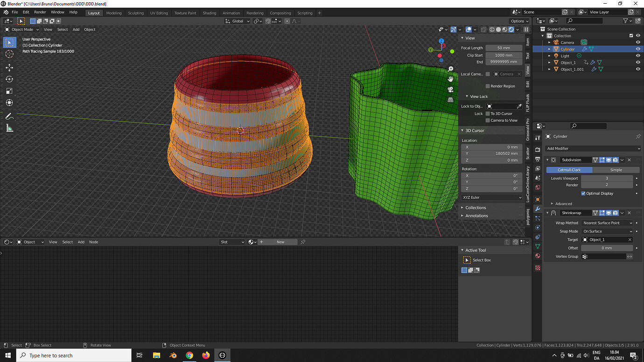Open Chrome from Windows taskbar

189,355
